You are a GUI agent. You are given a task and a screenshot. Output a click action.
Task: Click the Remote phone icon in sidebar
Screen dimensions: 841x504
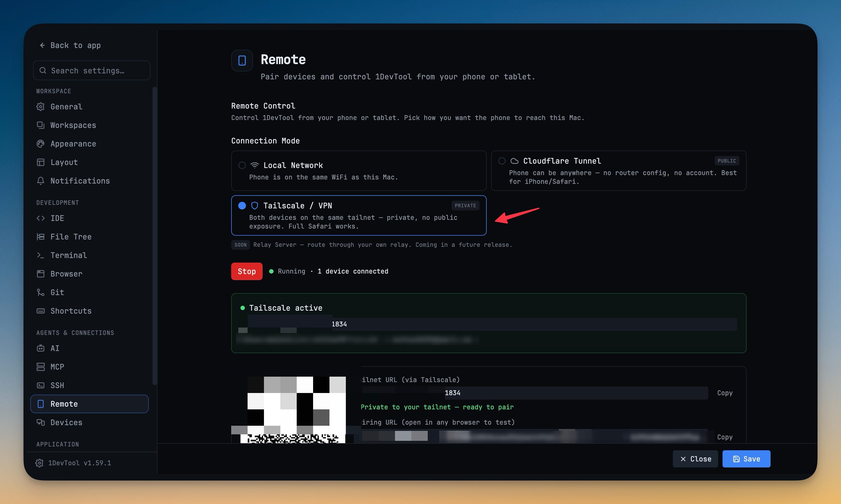point(40,404)
